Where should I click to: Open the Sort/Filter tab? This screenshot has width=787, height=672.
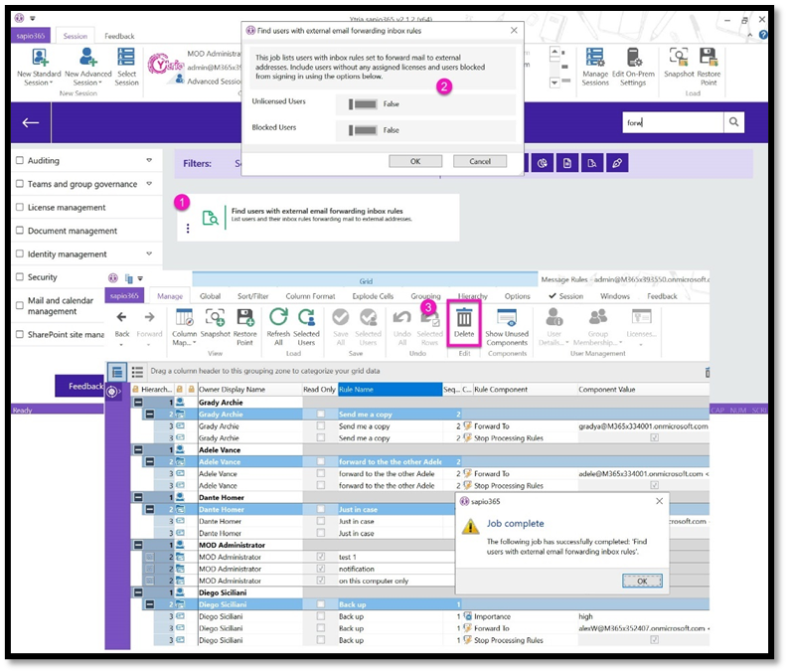click(253, 296)
